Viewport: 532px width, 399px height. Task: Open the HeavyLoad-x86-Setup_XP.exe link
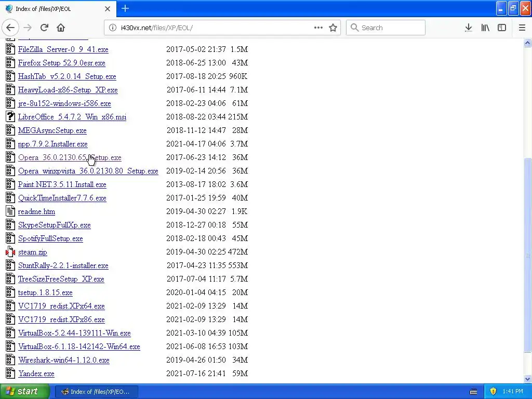(x=68, y=90)
